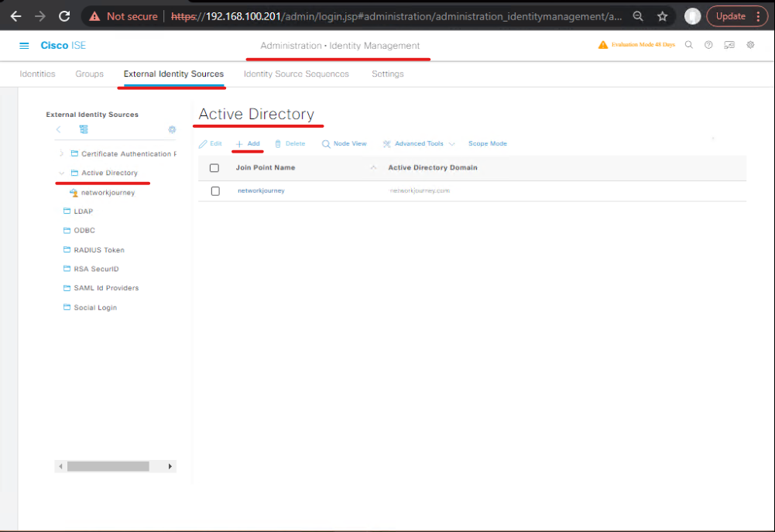This screenshot has width=775, height=532.
Task: Switch to the Groups tab
Action: (90, 74)
